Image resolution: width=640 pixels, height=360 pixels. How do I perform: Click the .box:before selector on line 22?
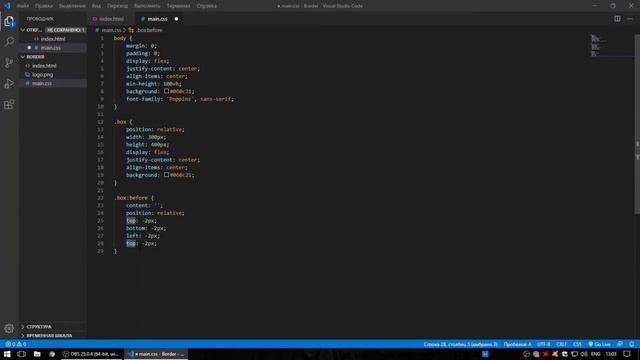point(131,198)
